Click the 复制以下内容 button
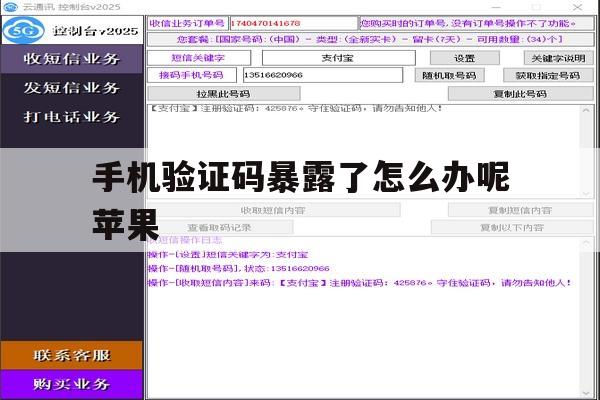This screenshot has width=600, height=400. click(x=512, y=227)
